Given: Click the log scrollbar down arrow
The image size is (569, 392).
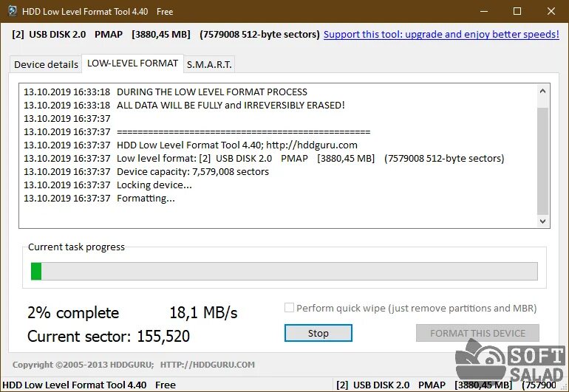Looking at the screenshot, I should [x=542, y=221].
